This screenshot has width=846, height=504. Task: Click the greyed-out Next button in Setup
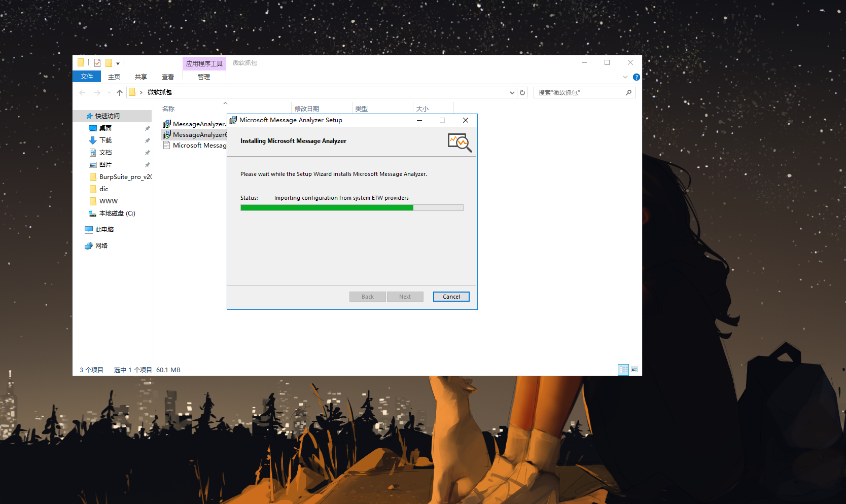coord(405,297)
